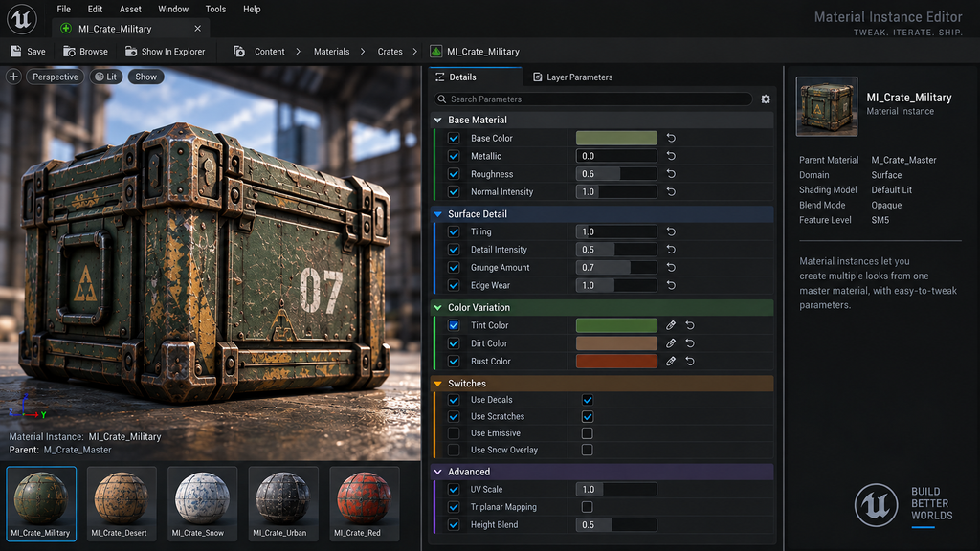Reset Metallic value arrow icon
980x551 pixels.
pos(671,156)
